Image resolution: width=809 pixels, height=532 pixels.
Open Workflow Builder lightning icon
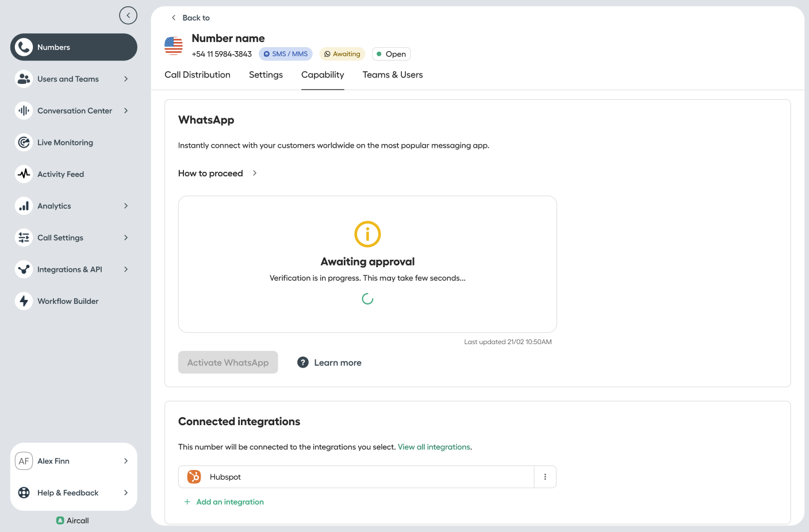point(24,301)
